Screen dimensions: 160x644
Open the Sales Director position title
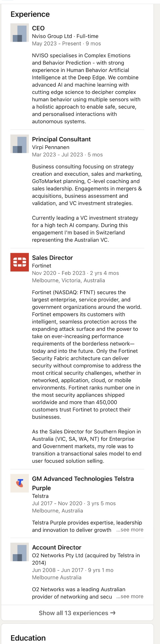pos(52,258)
